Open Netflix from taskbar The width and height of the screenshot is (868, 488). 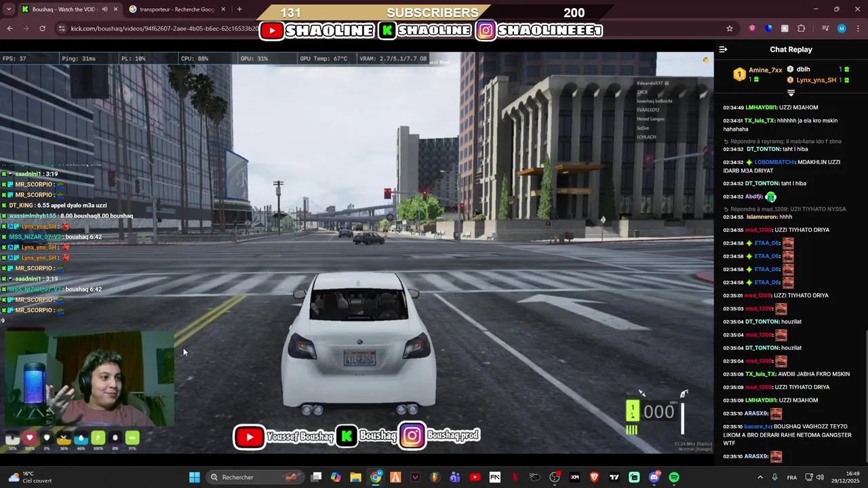[515, 477]
